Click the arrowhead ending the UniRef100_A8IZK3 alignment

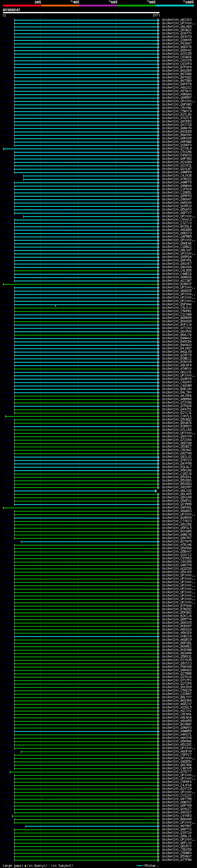[x=159, y=20]
